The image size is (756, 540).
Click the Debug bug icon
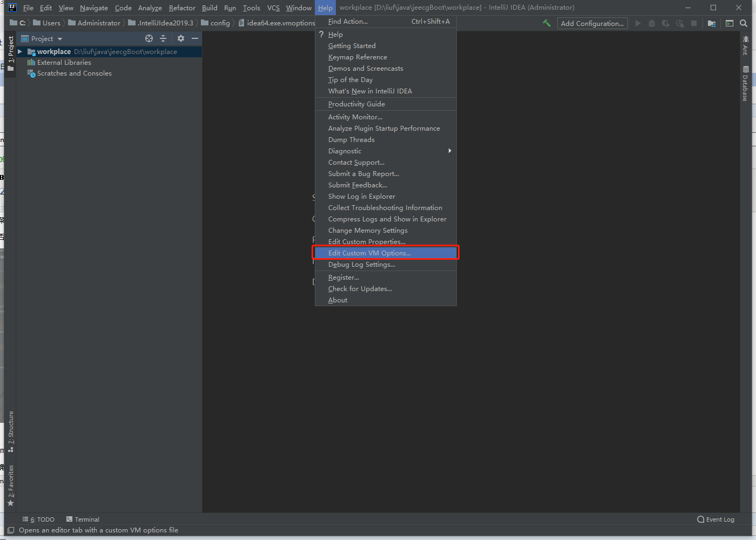pyautogui.click(x=652, y=23)
